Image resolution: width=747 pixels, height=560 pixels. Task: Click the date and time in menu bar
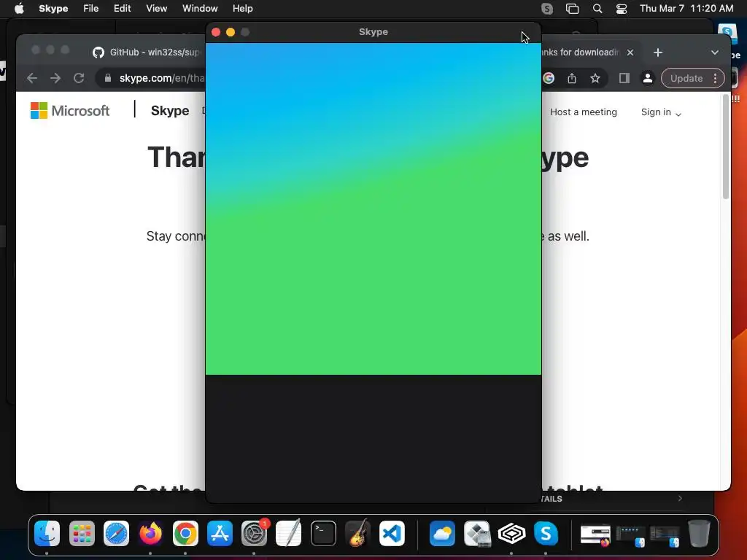tap(686, 8)
